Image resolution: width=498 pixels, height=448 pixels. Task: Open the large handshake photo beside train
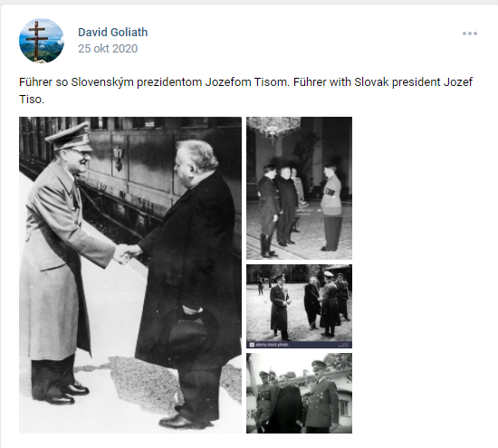130,275
